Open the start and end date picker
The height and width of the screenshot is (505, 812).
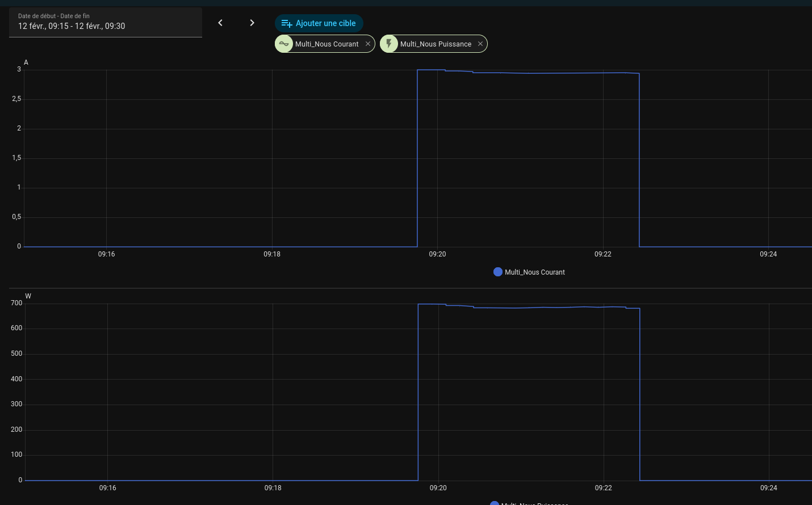(105, 23)
